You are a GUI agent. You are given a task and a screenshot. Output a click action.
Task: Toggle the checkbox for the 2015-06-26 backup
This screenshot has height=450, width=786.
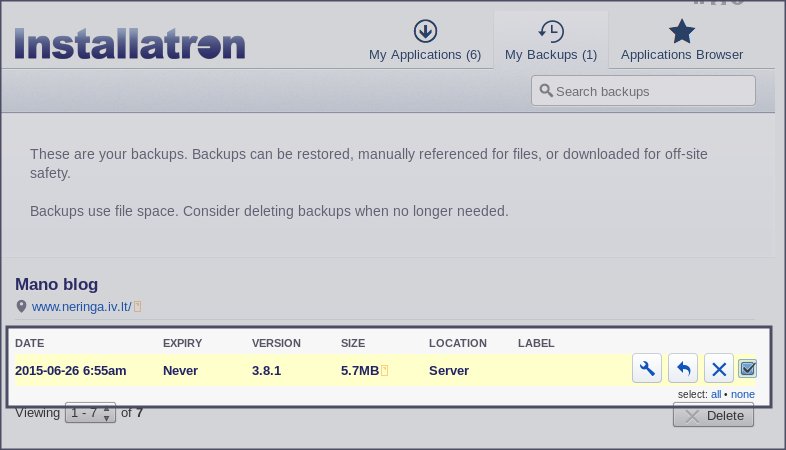747,369
